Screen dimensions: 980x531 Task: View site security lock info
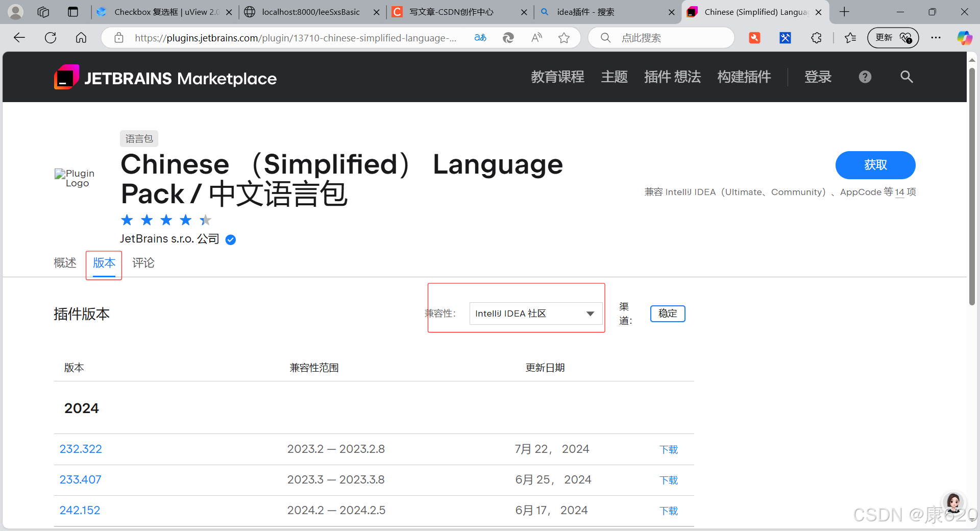(119, 38)
